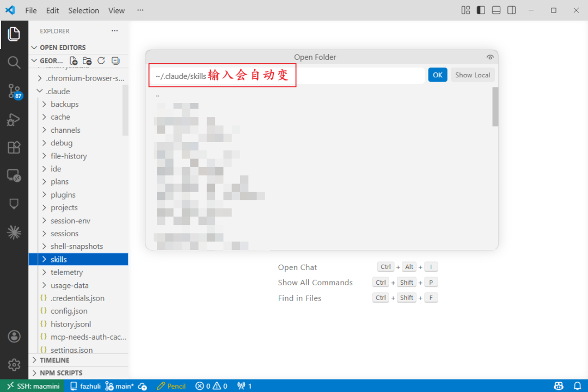588x392 pixels.
Task: Open history.jsonl file
Action: click(x=78, y=324)
